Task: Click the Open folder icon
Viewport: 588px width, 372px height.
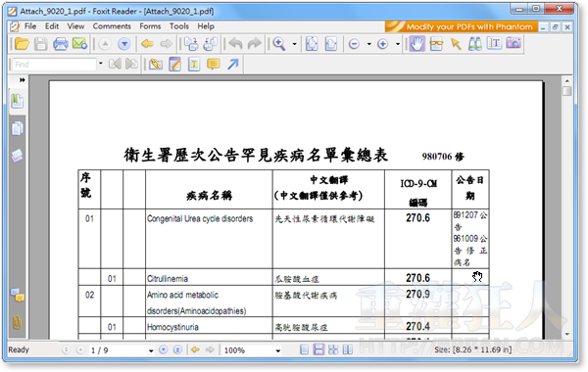Action: click(22, 44)
